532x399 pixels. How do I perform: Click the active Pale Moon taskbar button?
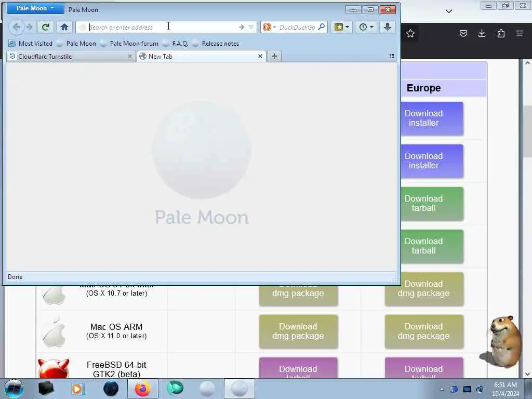tap(239, 389)
